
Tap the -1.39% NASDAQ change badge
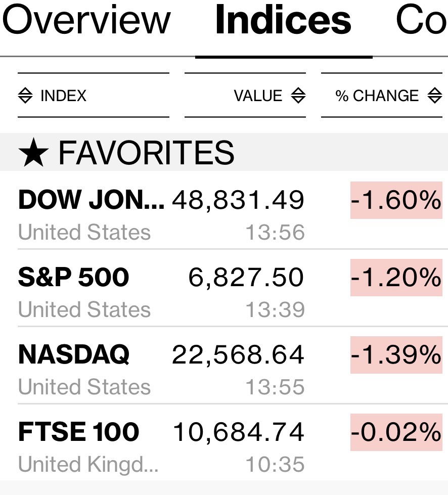point(396,355)
